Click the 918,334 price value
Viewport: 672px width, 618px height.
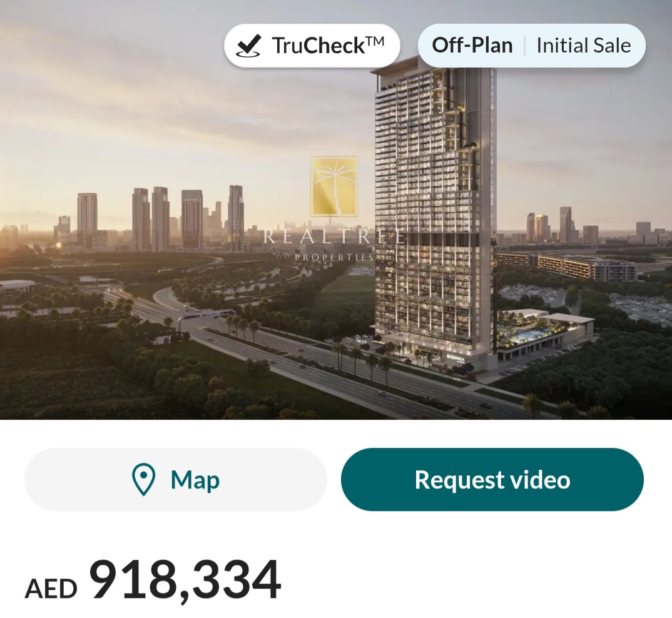(185, 580)
